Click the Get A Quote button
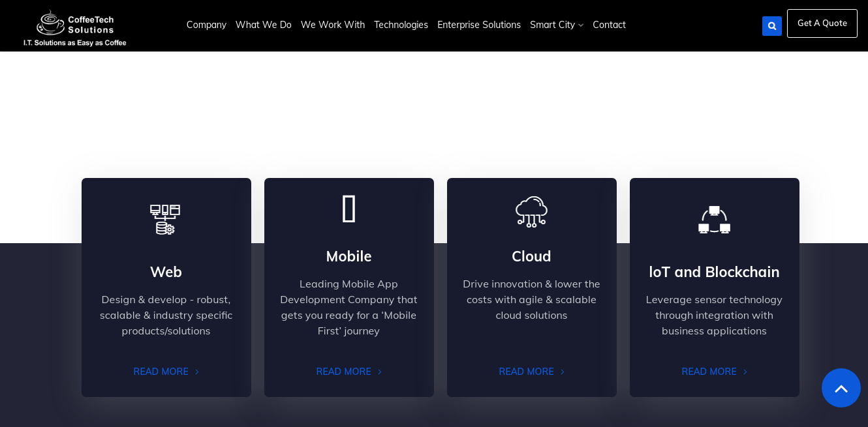Image resolution: width=868 pixels, height=427 pixels. click(x=822, y=23)
